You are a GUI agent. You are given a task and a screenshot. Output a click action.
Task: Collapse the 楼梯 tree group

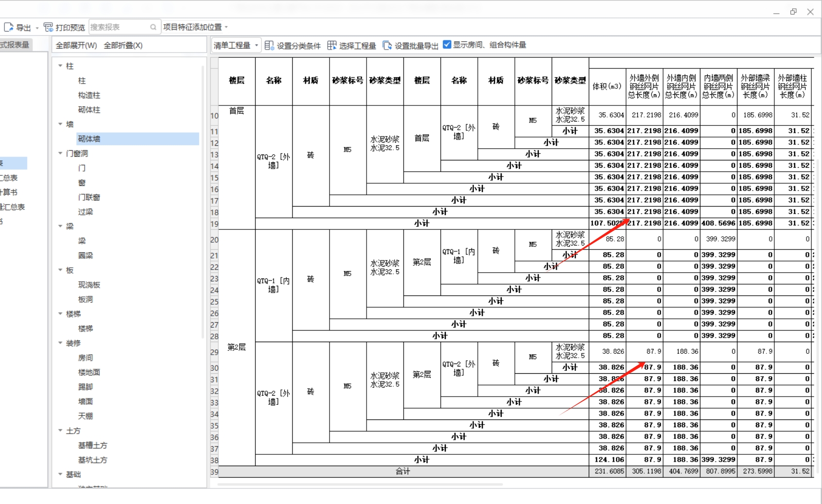coord(60,313)
